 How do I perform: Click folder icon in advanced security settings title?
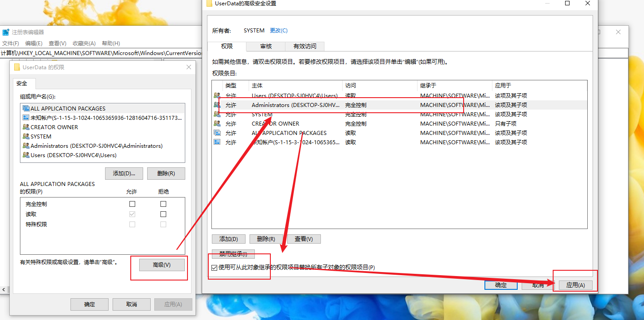(210, 3)
